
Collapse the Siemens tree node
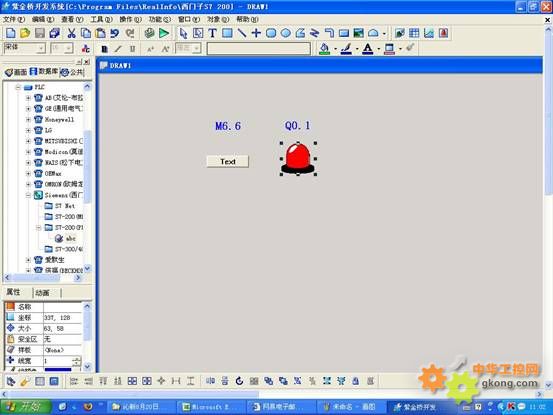point(28,195)
